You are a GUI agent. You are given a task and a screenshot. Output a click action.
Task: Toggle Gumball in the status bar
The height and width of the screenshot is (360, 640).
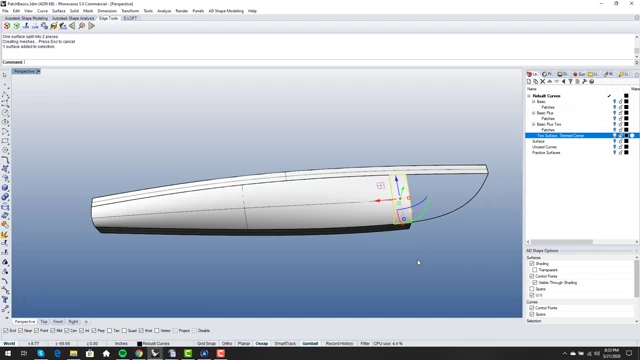(x=310, y=344)
